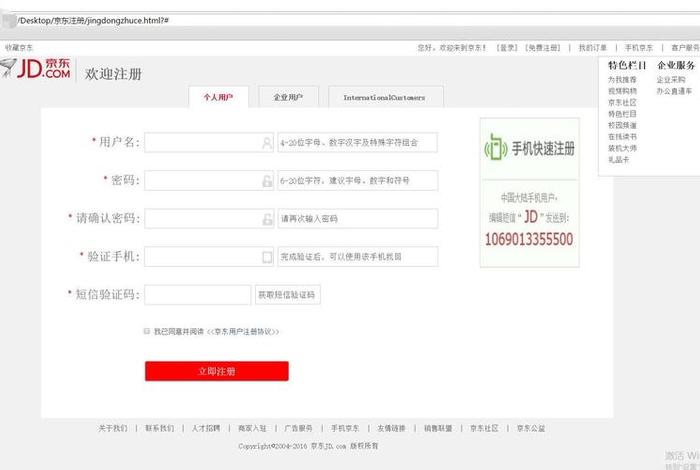Image resolution: width=700 pixels, height=470 pixels.
Task: Select 京东社区 in the 特色栏目 menu
Action: pyautogui.click(x=621, y=102)
